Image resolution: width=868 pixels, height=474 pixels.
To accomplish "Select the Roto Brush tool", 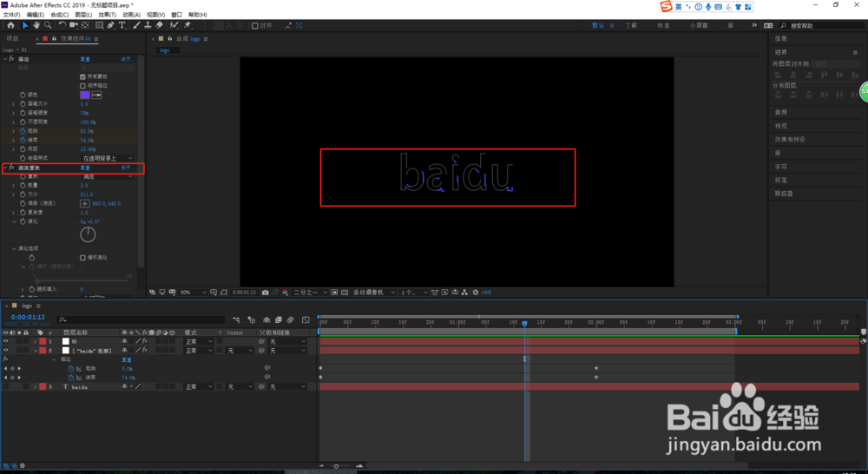I will click(x=174, y=25).
